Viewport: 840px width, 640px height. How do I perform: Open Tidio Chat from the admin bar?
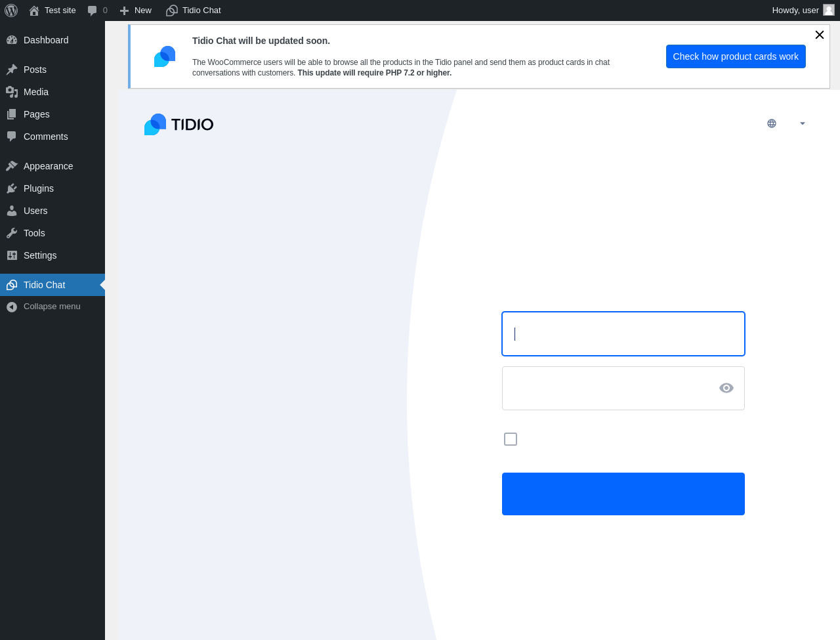click(x=194, y=11)
